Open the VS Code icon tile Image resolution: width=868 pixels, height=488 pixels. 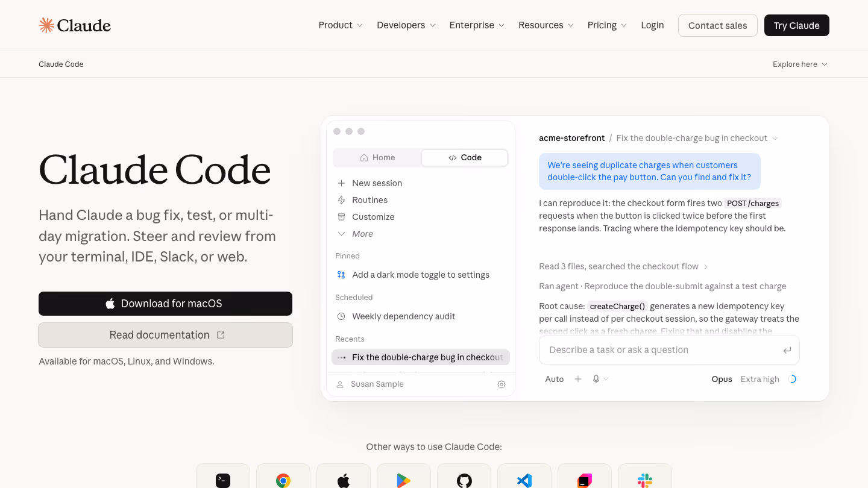(524, 476)
